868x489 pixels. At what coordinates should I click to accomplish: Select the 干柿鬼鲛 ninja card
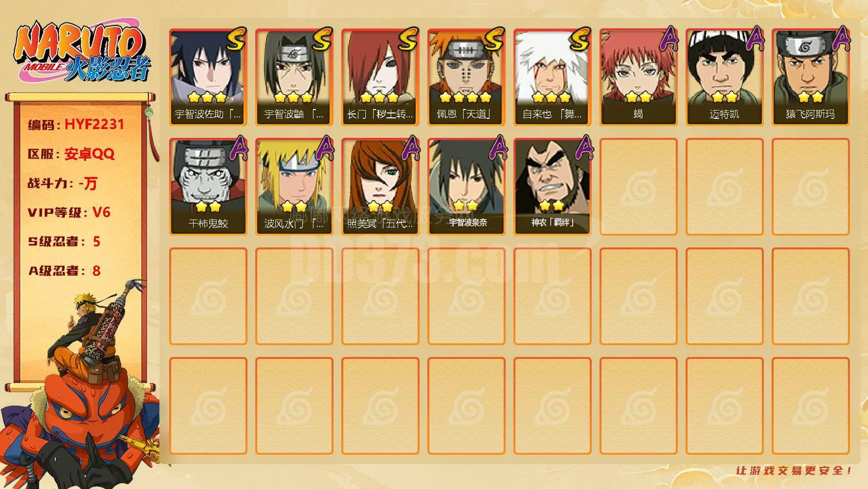[208, 187]
